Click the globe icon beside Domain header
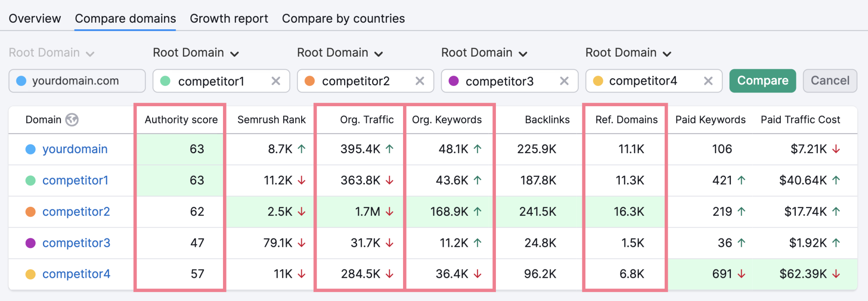This screenshot has width=868, height=301. pos(72,120)
